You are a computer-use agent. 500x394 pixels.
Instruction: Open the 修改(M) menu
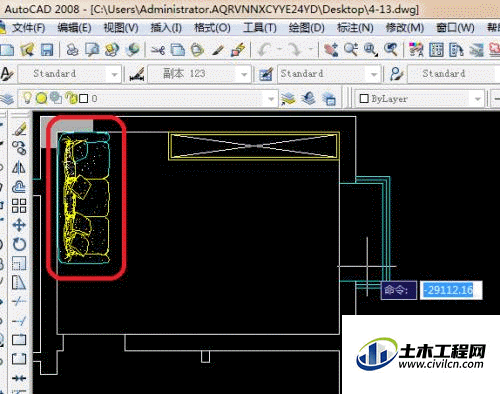coord(405,28)
